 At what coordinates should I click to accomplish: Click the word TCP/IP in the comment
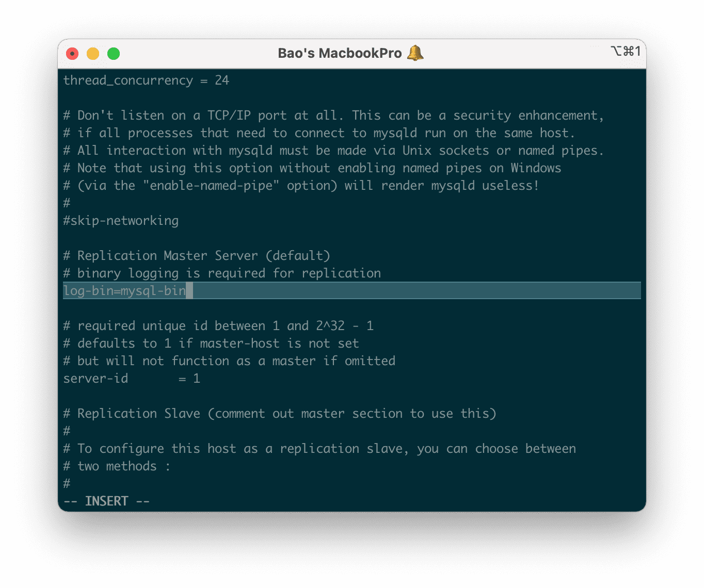pos(229,116)
